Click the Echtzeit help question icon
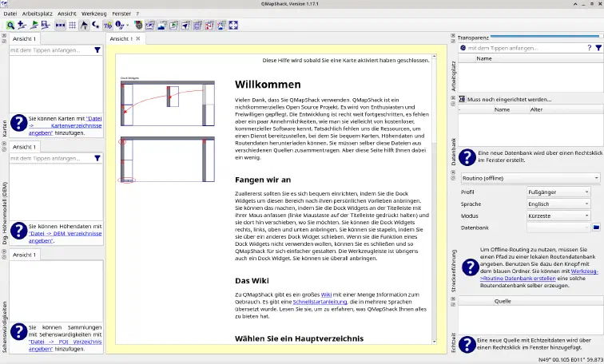Screen dimensions: 604x364 pyautogui.click(x=467, y=344)
